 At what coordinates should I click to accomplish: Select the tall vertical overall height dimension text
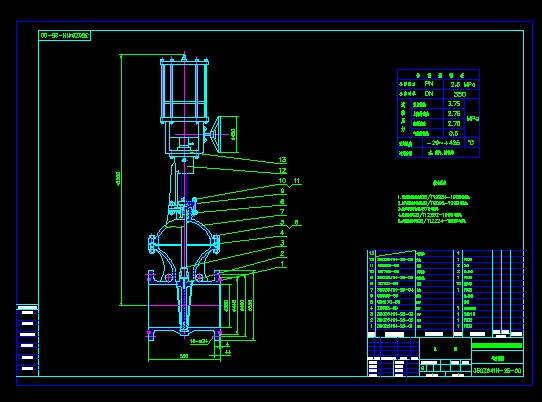pyautogui.click(x=118, y=179)
